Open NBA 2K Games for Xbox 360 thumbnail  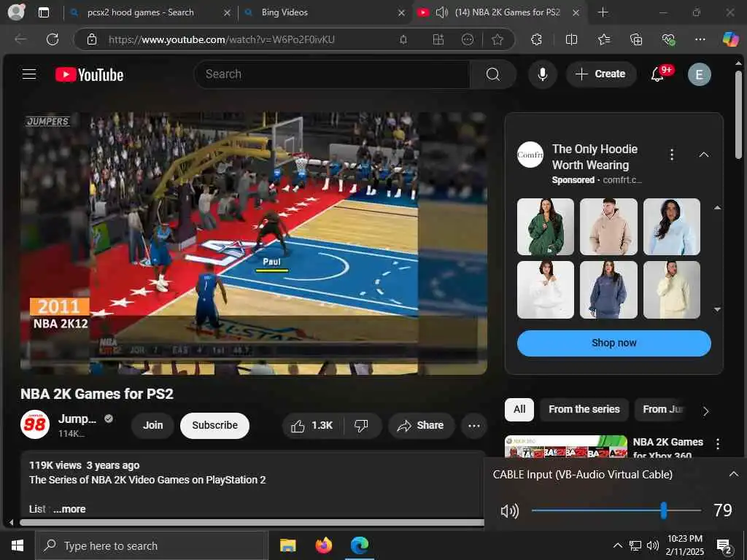[x=566, y=447]
